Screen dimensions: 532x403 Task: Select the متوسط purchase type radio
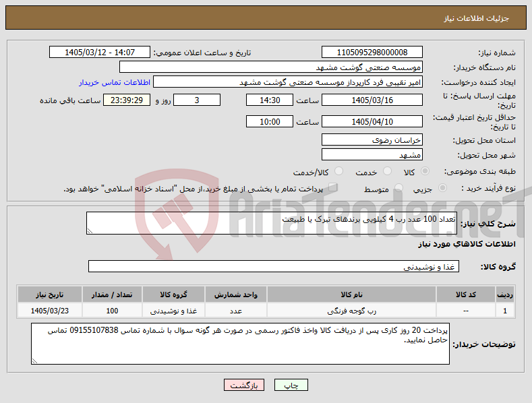[399, 187]
